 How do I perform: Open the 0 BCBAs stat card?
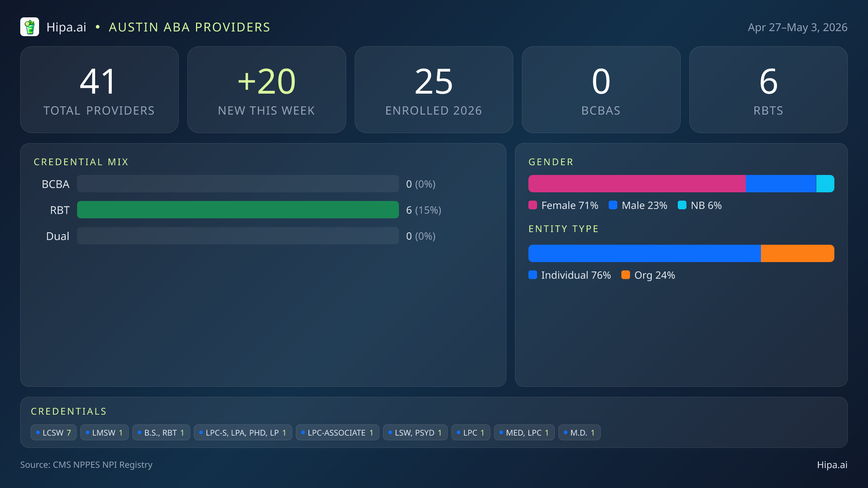601,90
